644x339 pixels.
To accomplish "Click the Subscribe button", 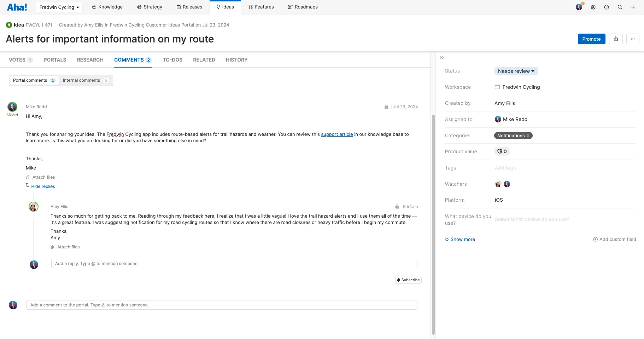I will (x=408, y=280).
